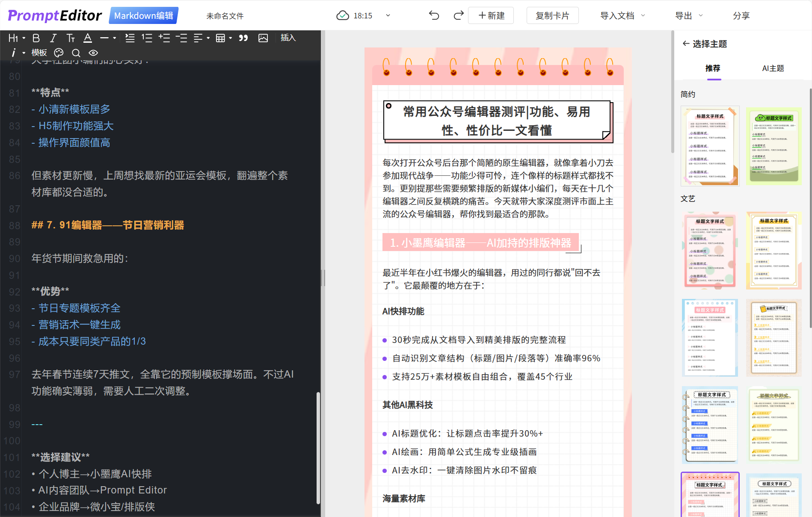Open the horizontal line style dropdown
Screen dimensions: 812x517
coord(108,38)
